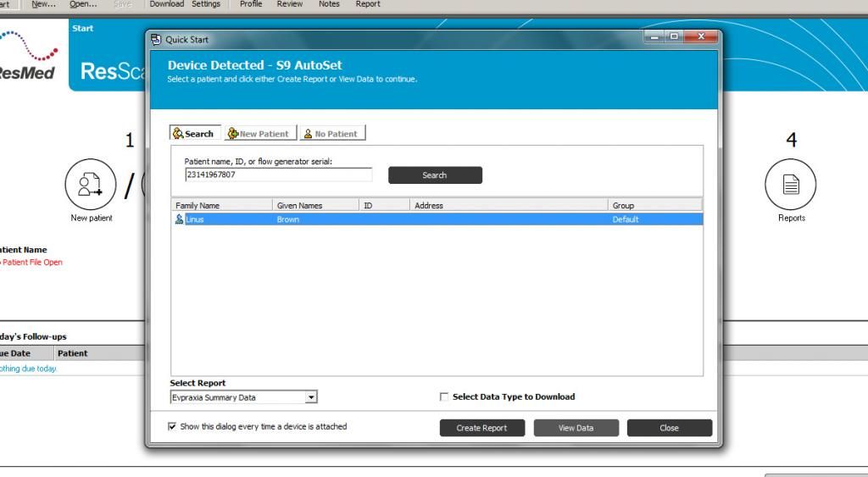868x477 pixels.
Task: Select the Linus family name cell
Action: [x=195, y=219]
